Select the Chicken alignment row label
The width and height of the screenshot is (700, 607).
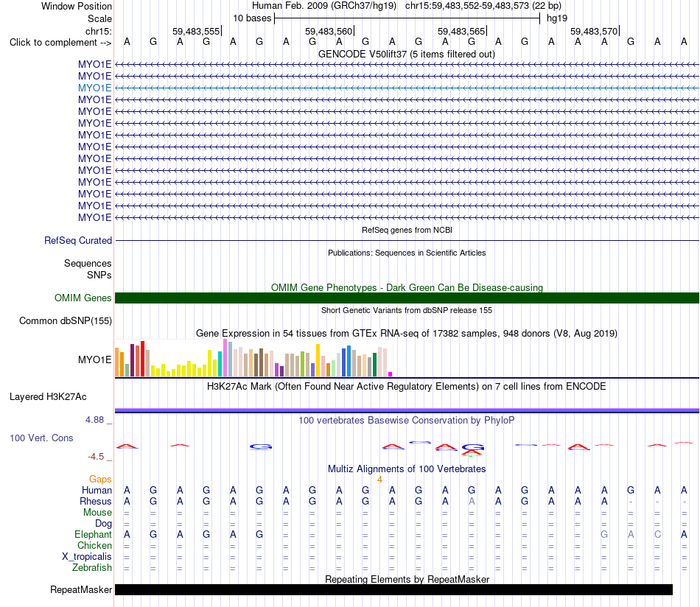pyautogui.click(x=94, y=545)
